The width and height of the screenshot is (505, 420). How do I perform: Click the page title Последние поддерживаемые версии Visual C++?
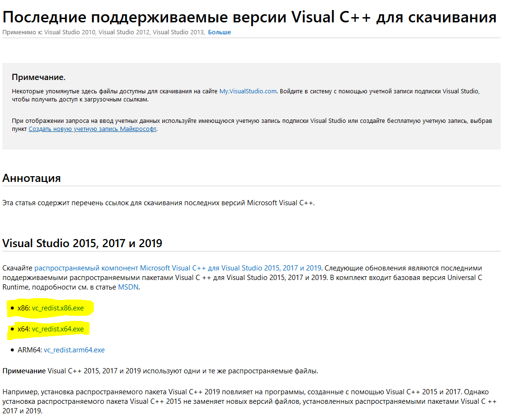point(249,17)
